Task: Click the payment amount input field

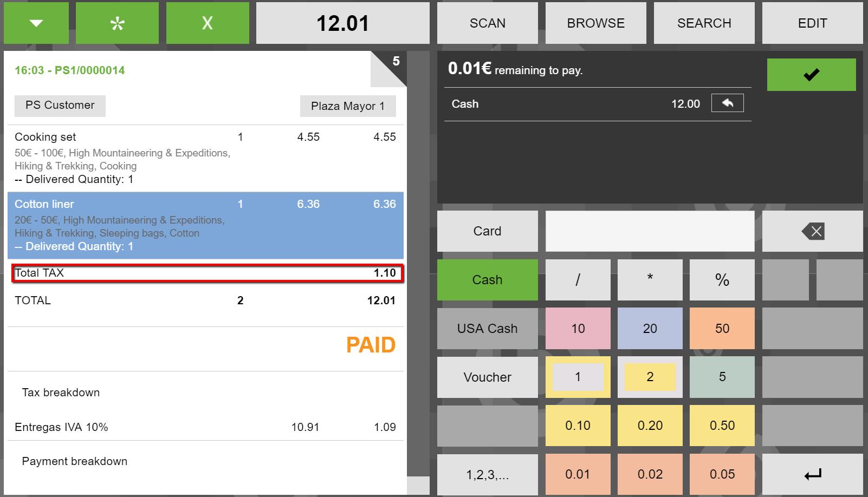Action: tap(650, 231)
